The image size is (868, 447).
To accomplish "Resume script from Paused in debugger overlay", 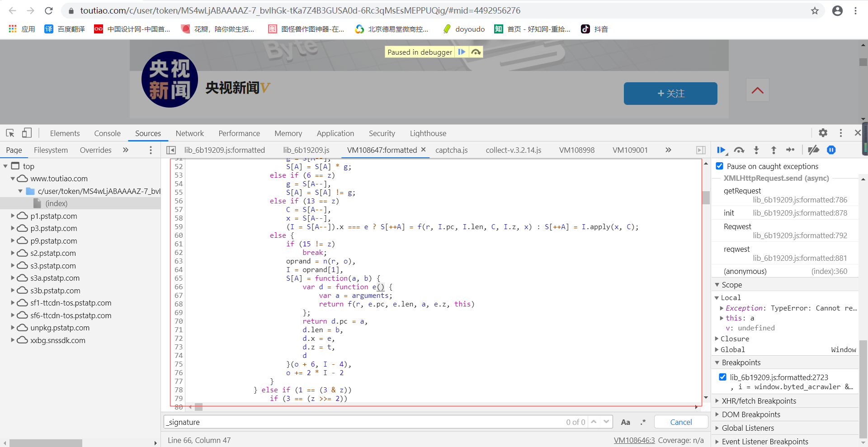I will (462, 52).
